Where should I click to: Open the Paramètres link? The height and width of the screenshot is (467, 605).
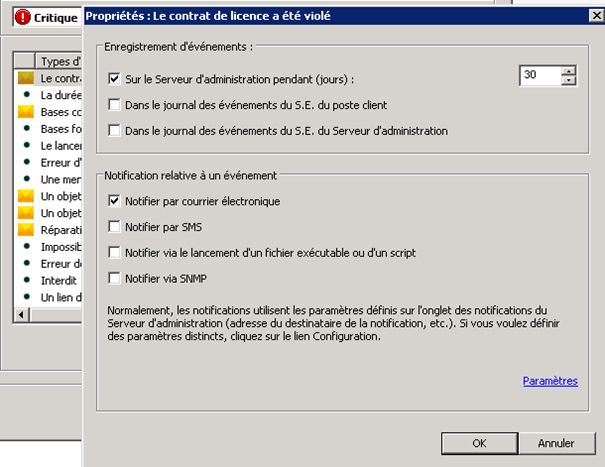coord(550,381)
